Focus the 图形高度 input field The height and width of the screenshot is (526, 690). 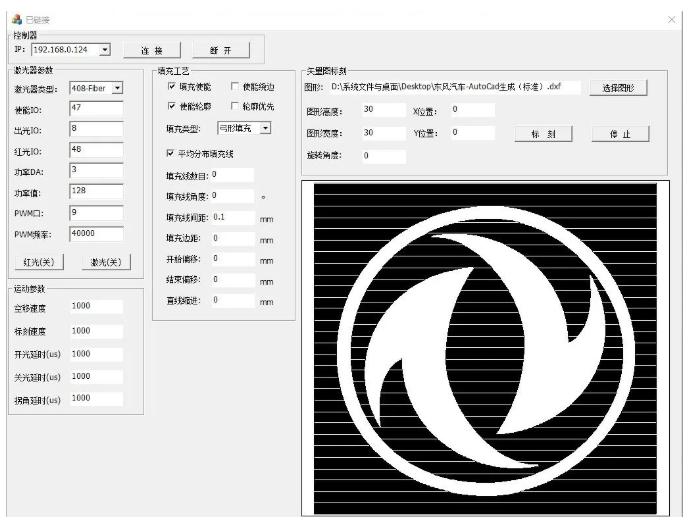(384, 110)
